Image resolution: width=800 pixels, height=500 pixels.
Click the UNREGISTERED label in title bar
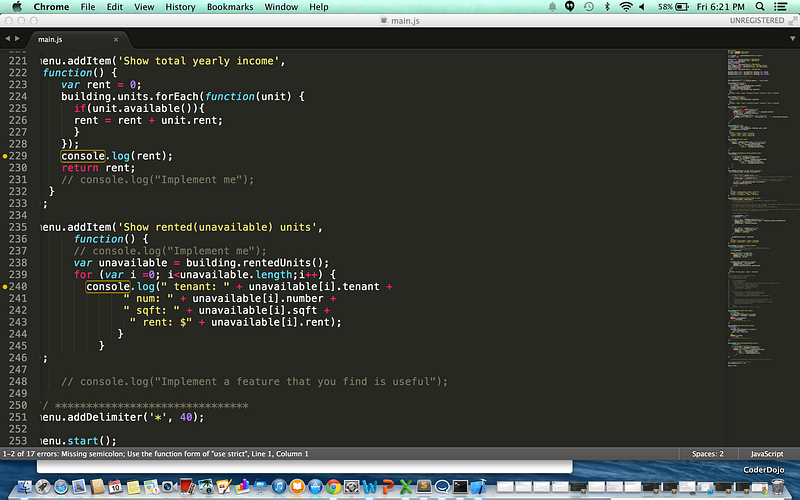point(757,20)
